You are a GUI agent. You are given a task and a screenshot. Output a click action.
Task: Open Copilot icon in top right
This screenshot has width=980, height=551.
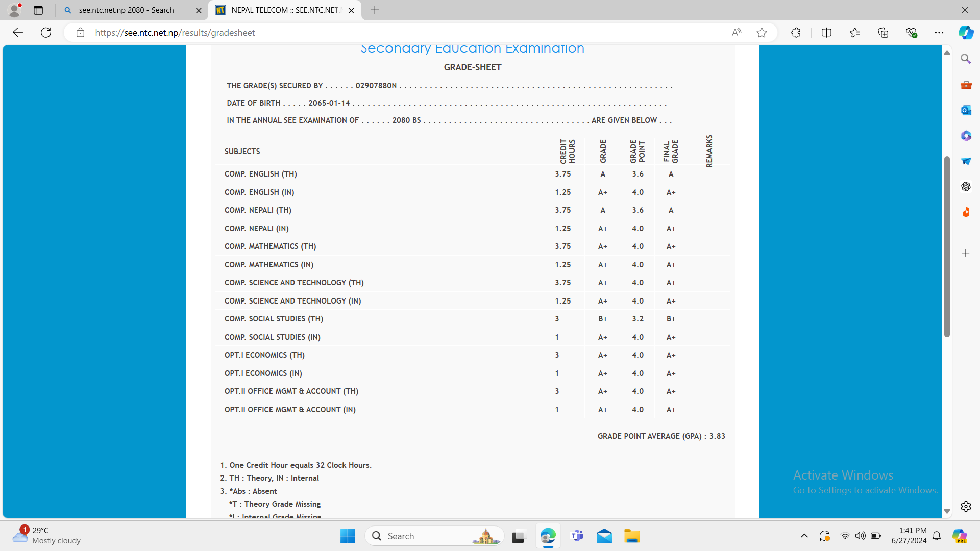965,33
